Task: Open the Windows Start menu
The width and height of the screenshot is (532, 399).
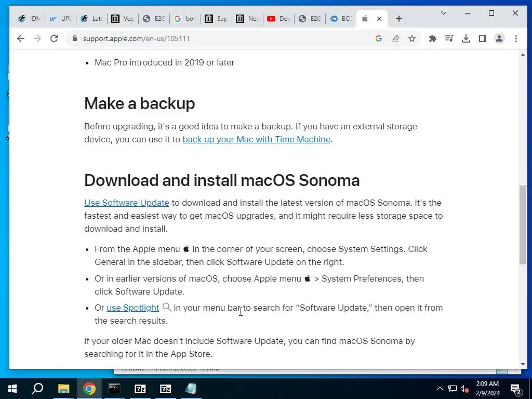Action: pos(12,389)
